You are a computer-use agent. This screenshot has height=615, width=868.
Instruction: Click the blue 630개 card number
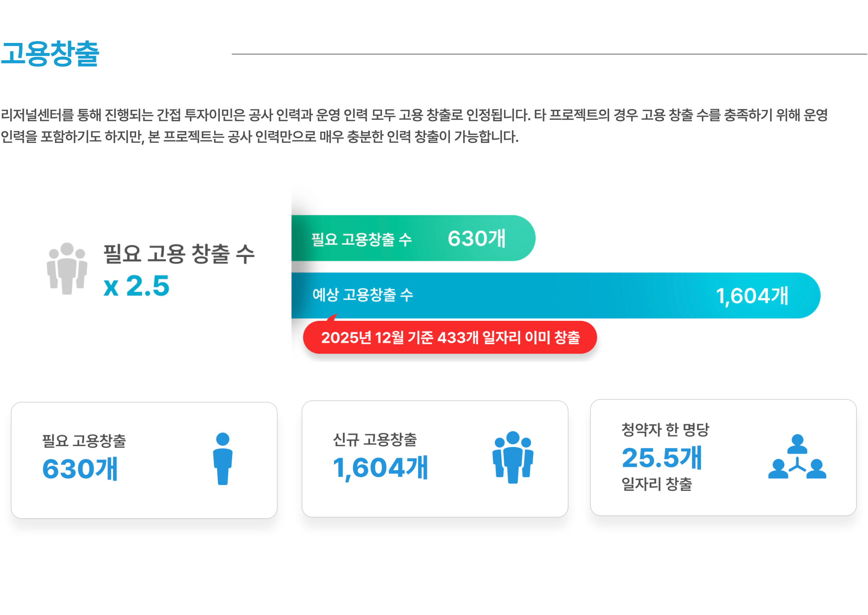coord(80,469)
